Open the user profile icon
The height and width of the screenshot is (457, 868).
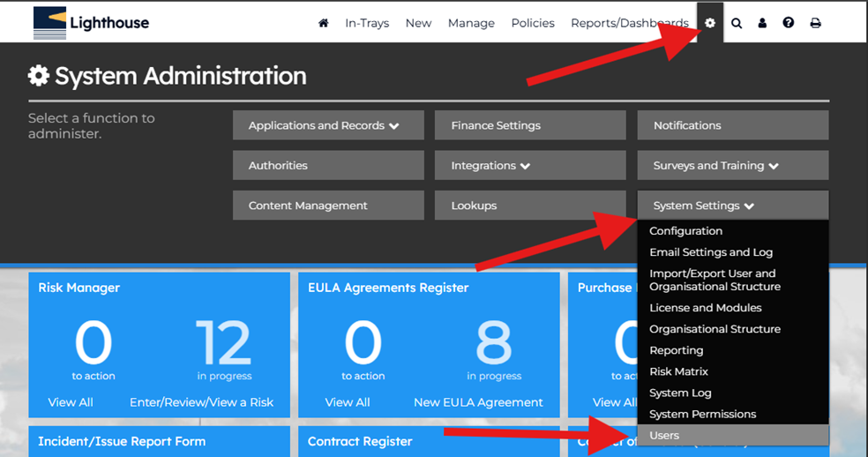tap(762, 23)
